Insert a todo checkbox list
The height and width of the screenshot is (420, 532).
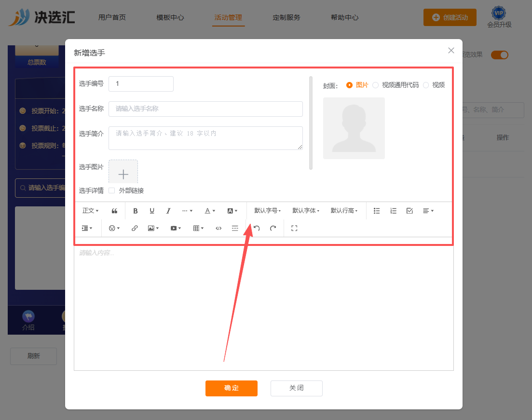click(409, 211)
